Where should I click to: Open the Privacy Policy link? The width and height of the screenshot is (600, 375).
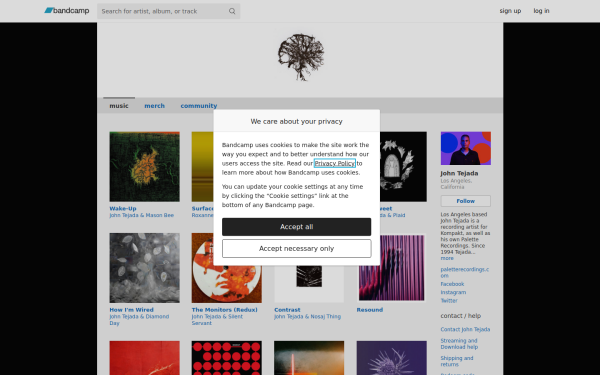(334, 163)
